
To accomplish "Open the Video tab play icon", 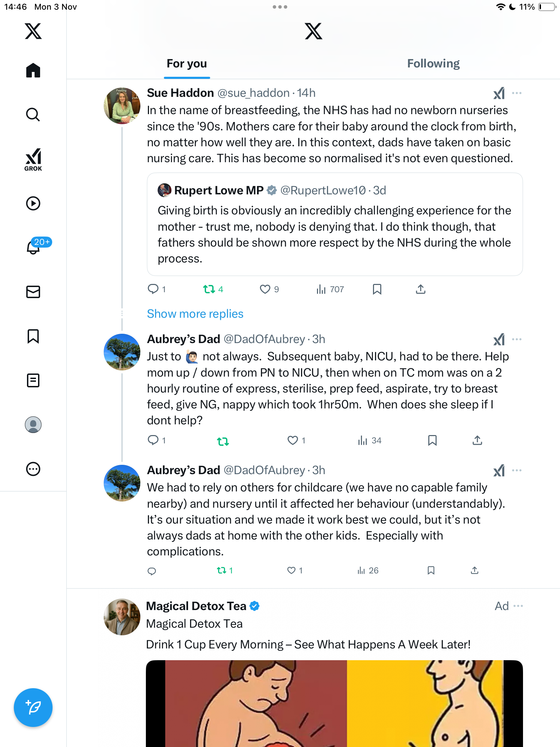I will pyautogui.click(x=33, y=203).
